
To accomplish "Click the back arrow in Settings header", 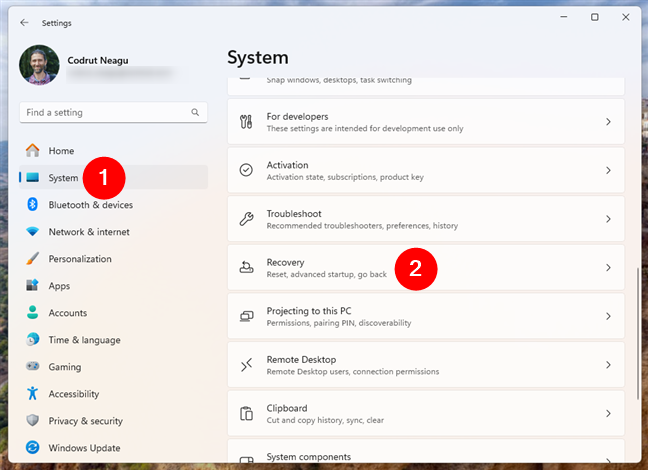I will 24,23.
